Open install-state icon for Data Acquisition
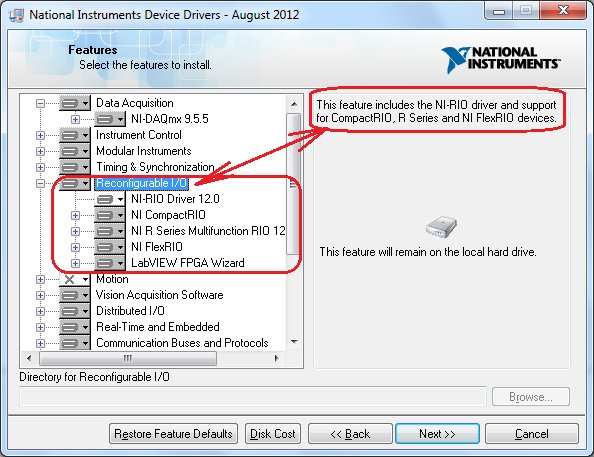The height and width of the screenshot is (457, 594). click(75, 103)
